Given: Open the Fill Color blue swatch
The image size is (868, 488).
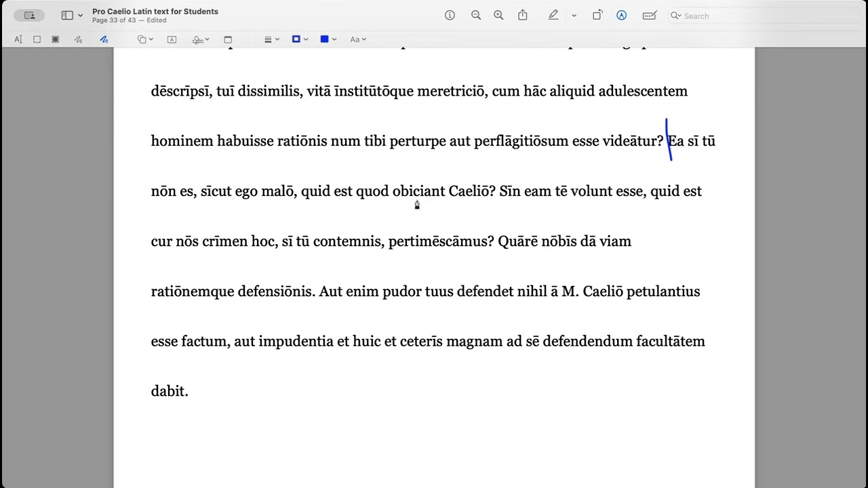Looking at the screenshot, I should 329,39.
